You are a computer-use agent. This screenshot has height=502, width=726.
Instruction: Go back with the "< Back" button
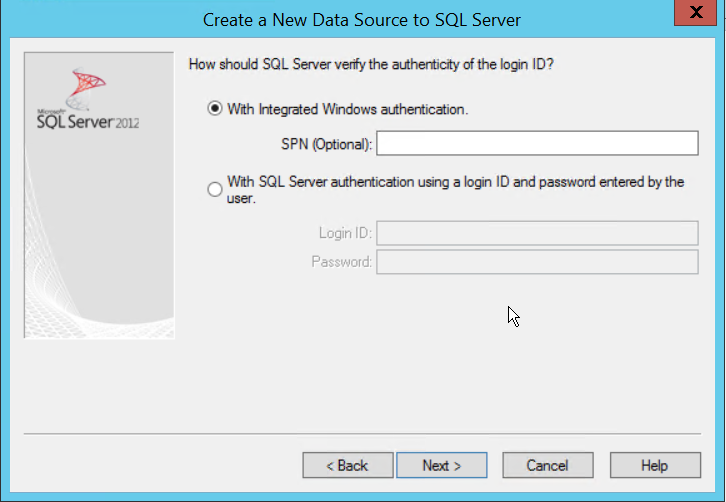click(347, 466)
